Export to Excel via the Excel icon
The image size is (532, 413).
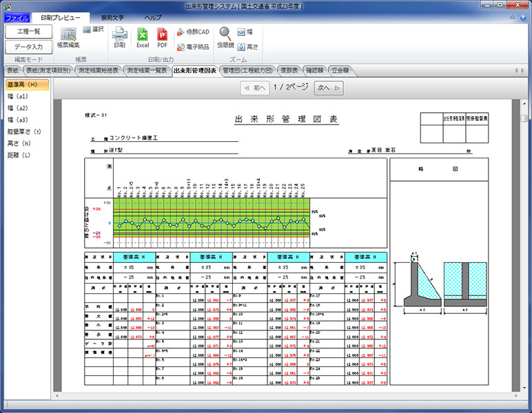pyautogui.click(x=142, y=37)
